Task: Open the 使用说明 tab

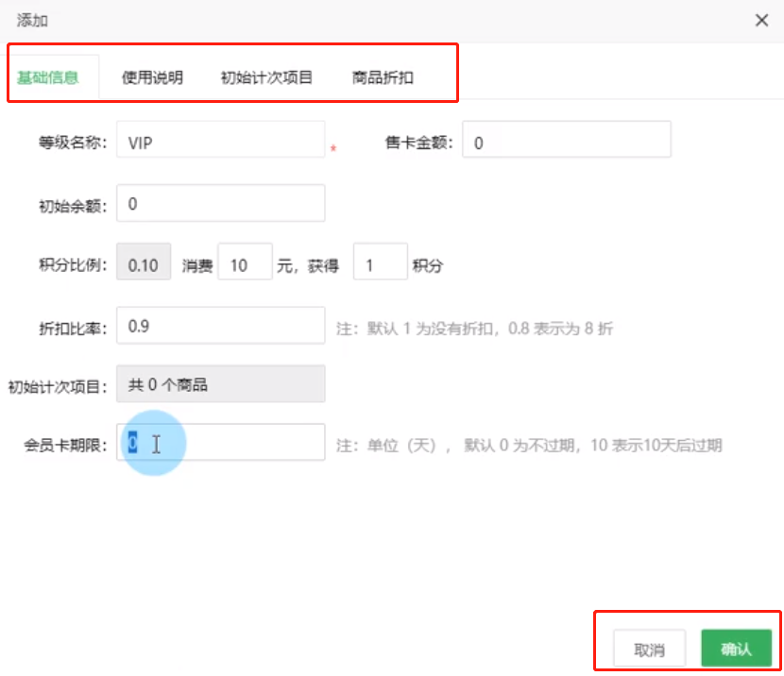Action: click(x=152, y=77)
